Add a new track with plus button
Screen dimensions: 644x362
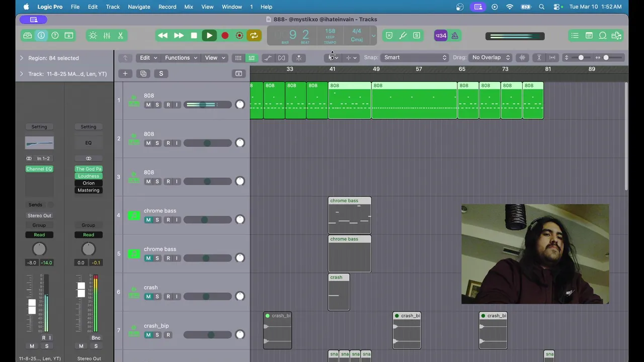click(125, 74)
